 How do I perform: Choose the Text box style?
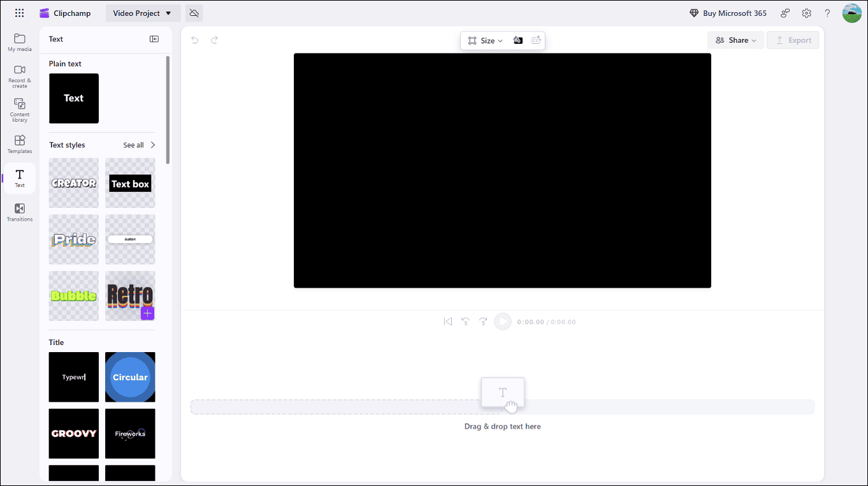pos(130,183)
